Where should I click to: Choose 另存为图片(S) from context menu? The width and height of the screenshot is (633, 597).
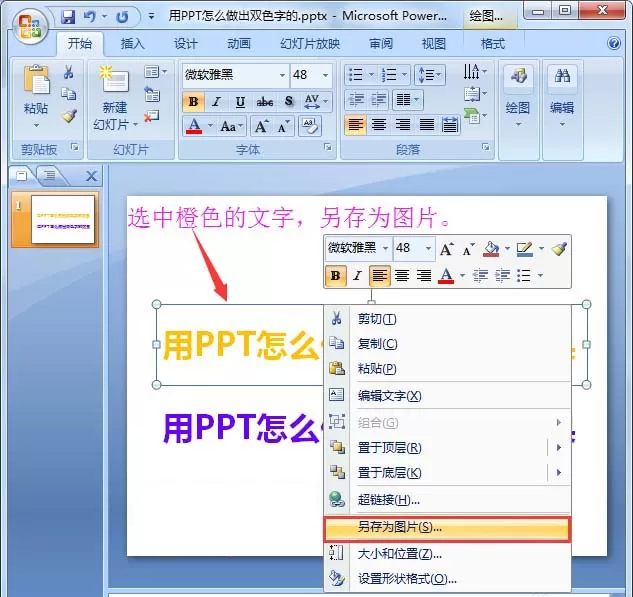(x=447, y=528)
